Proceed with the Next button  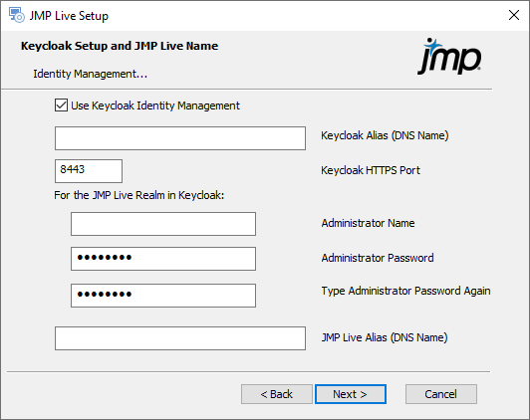pyautogui.click(x=351, y=394)
